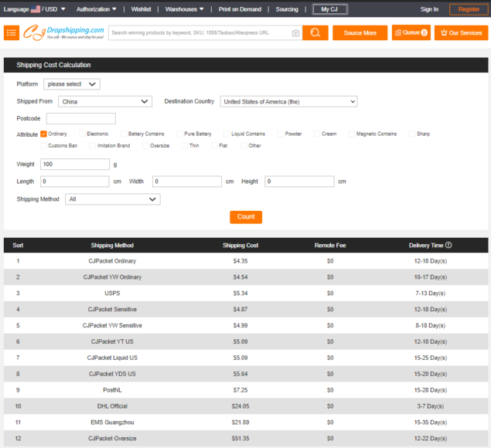Expand the Authorization dropdown menu

tap(96, 9)
